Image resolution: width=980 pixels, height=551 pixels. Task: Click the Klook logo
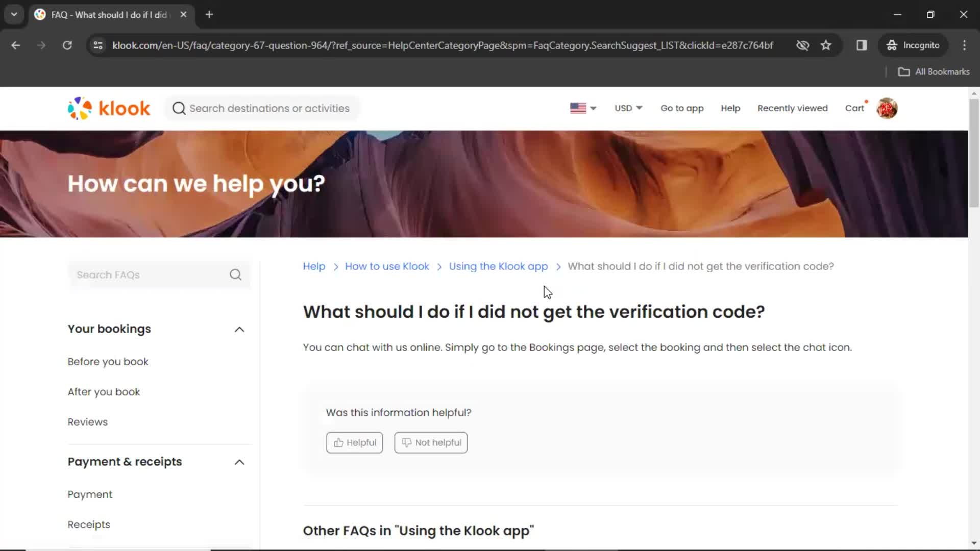(109, 108)
